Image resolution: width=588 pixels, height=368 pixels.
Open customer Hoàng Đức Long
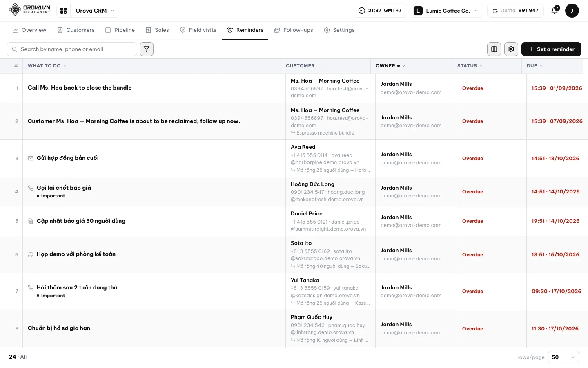pos(312,184)
